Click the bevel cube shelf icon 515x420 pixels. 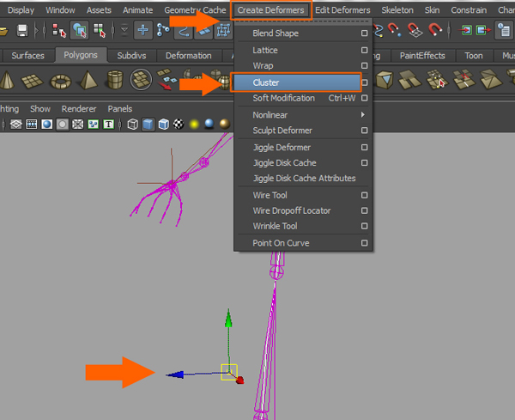pyautogui.click(x=384, y=80)
